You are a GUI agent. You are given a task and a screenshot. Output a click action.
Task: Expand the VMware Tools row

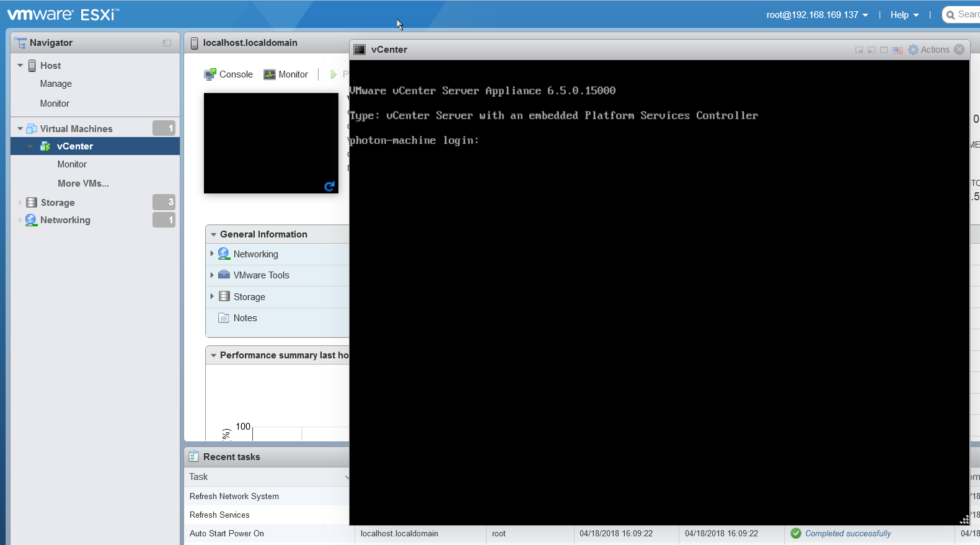tap(212, 275)
